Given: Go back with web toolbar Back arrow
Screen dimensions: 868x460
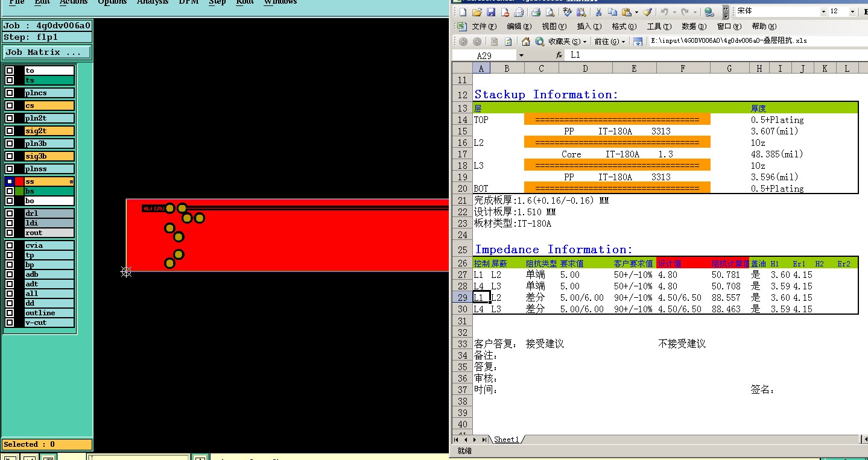Looking at the screenshot, I should point(463,42).
